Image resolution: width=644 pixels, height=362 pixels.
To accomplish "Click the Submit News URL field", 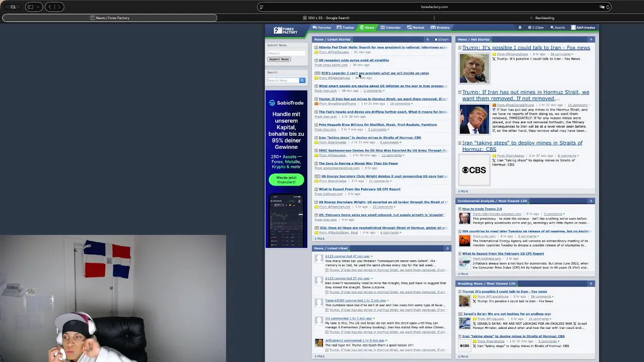I will click(286, 53).
